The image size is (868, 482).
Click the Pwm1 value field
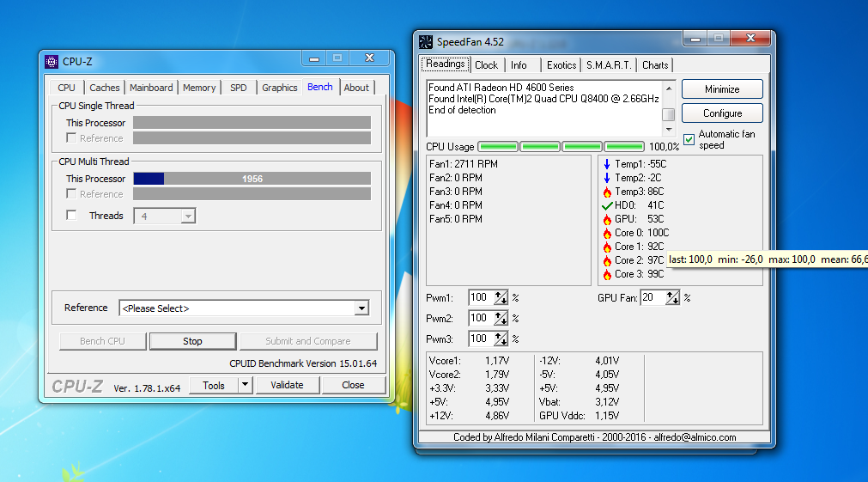[x=481, y=298]
